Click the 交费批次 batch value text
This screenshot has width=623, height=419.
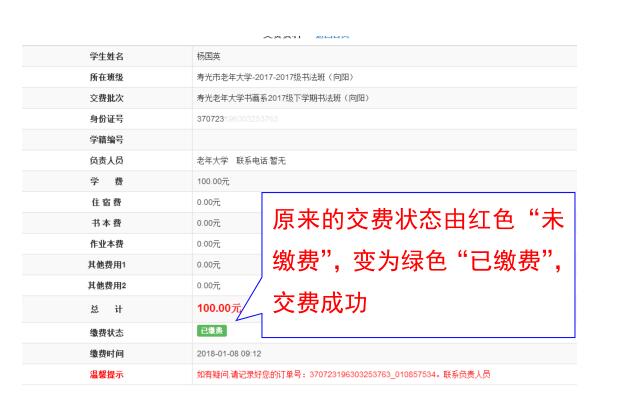[281, 98]
